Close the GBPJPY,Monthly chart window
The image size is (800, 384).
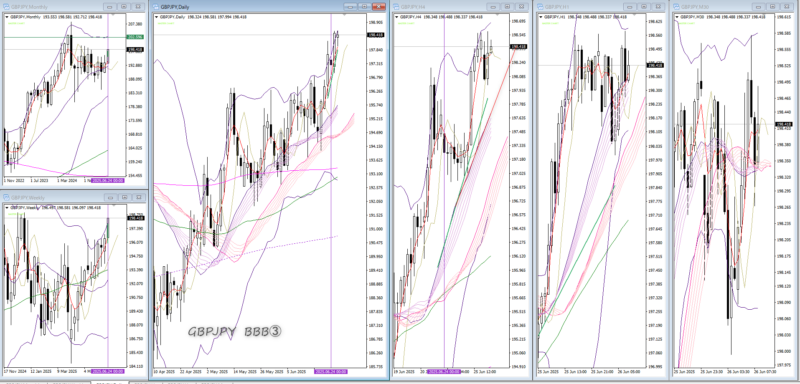[x=138, y=7]
